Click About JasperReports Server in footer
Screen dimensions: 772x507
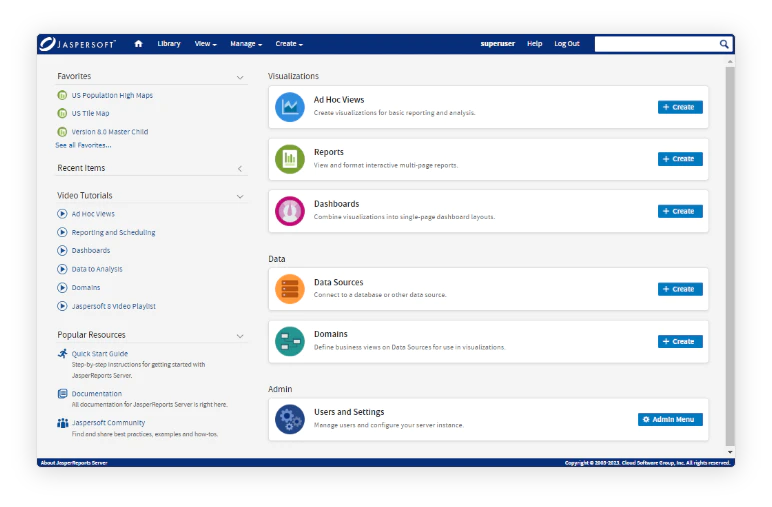[74, 463]
